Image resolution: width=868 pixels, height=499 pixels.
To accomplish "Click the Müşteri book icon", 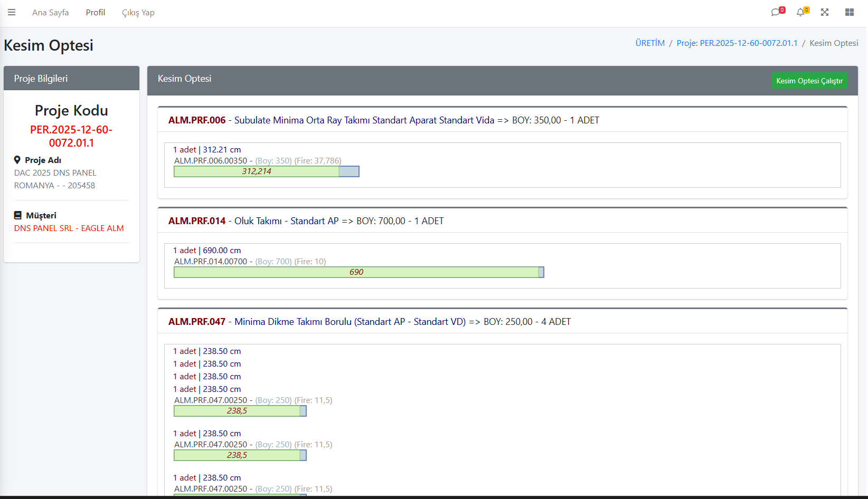I will pyautogui.click(x=18, y=215).
